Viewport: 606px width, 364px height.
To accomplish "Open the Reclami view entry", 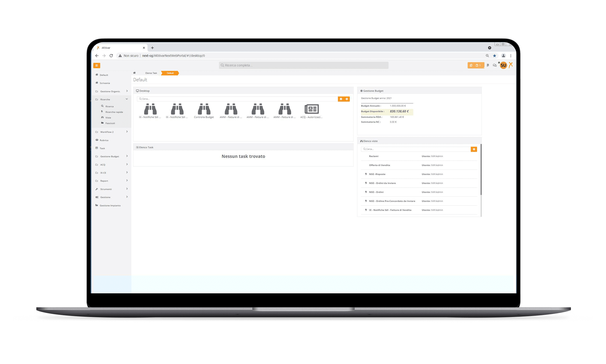I will click(x=374, y=156).
